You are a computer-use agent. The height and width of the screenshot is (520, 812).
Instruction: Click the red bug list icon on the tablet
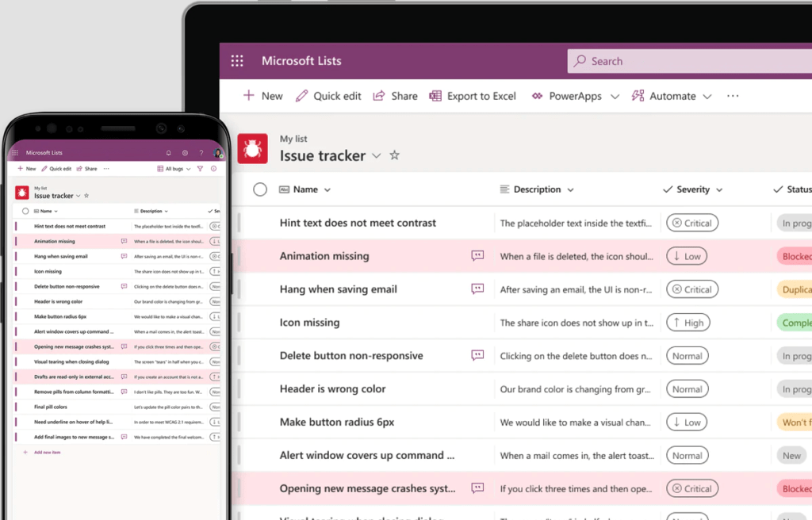[253, 149]
